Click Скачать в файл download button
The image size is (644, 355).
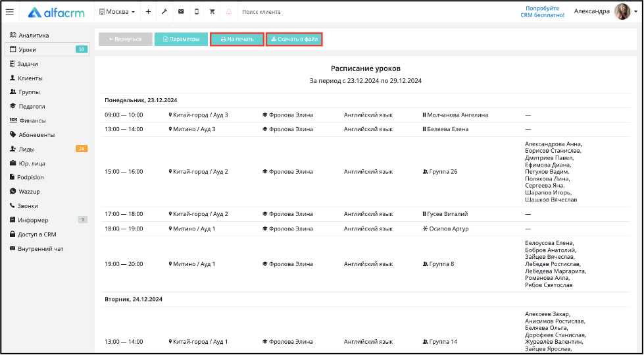(294, 40)
